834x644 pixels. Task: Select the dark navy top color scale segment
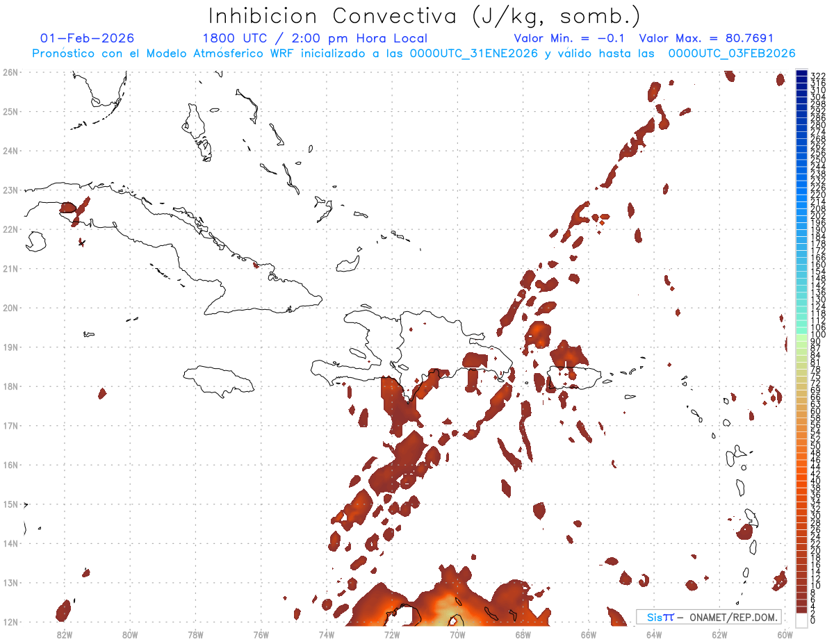coord(801,74)
